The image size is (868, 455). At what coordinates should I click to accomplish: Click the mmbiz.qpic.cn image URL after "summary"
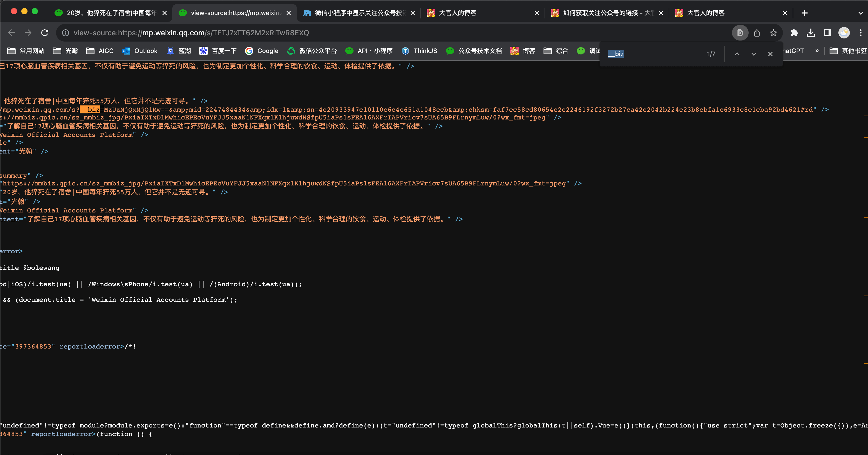click(x=284, y=183)
